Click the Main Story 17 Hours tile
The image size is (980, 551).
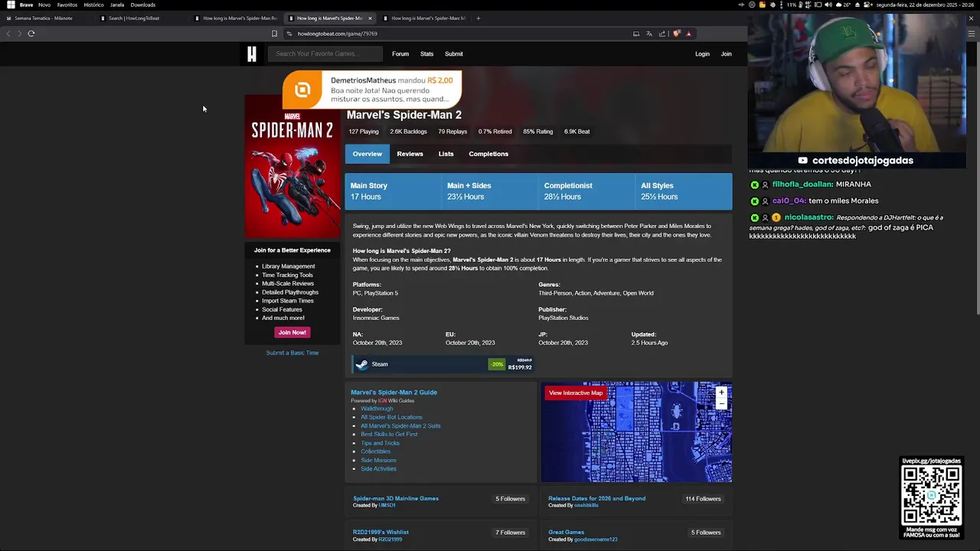394,191
